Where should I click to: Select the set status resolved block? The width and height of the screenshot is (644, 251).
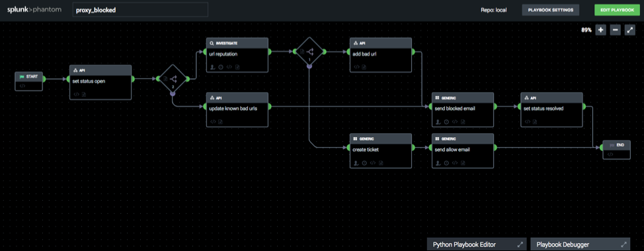coord(551,109)
